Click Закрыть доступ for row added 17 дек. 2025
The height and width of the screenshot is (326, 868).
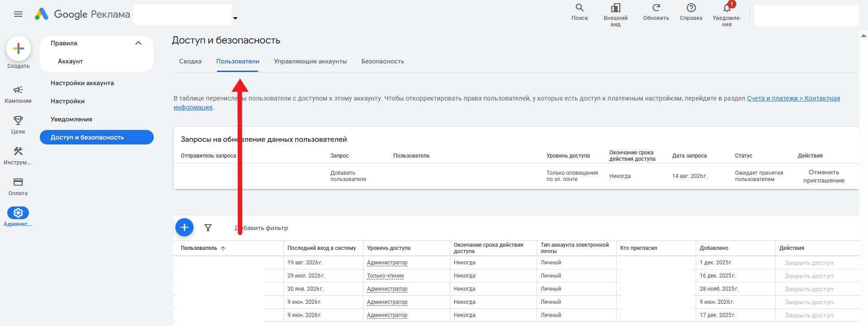click(809, 315)
